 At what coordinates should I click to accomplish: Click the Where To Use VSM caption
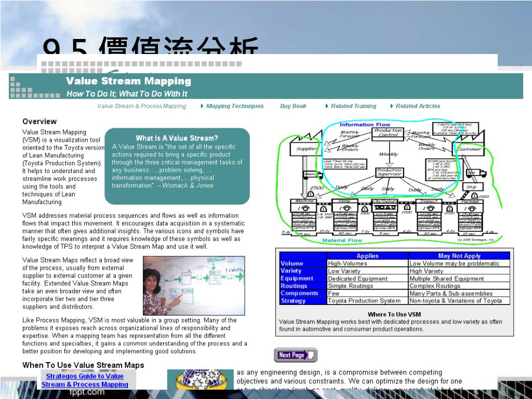point(394,314)
